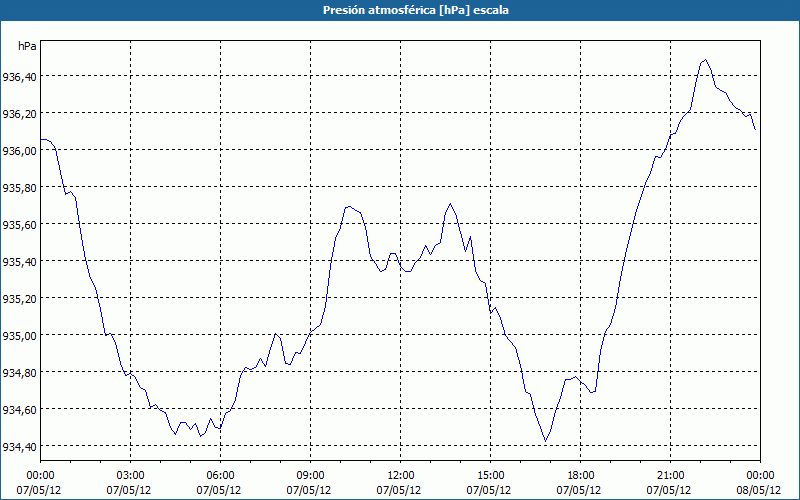800x500 pixels.
Task: Select the 936,40 axis value
Action: click(19, 78)
